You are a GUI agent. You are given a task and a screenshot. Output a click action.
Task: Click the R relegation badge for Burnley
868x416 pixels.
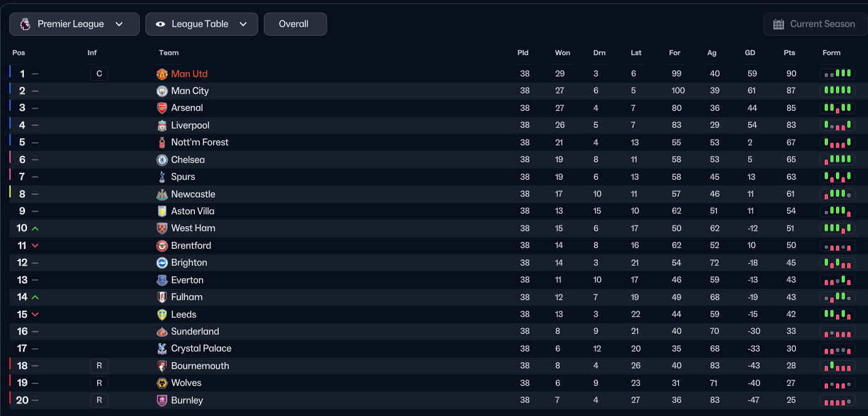(99, 400)
